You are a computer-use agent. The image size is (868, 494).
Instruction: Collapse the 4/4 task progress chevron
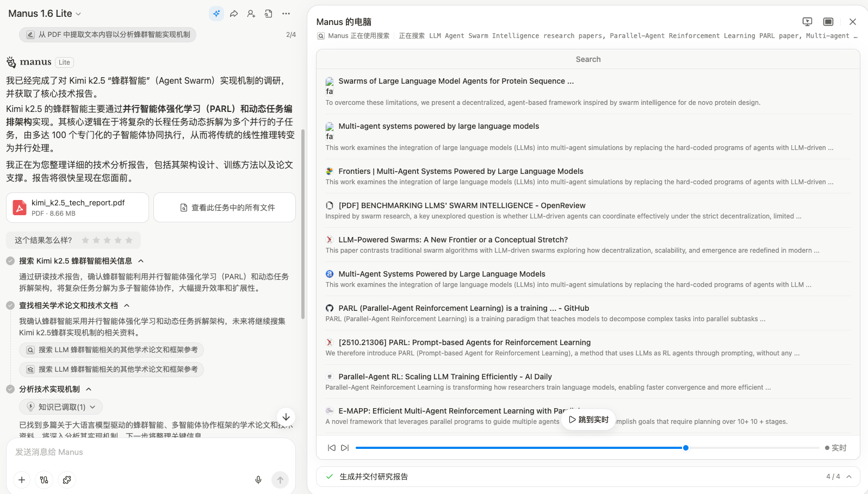click(x=849, y=477)
